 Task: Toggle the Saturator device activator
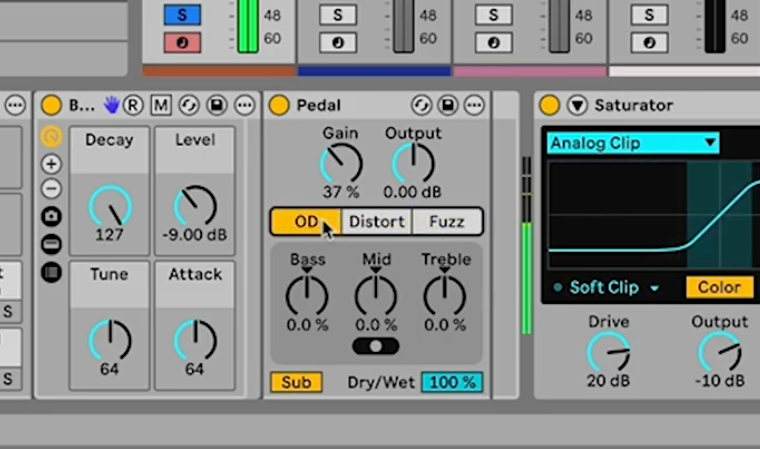(x=549, y=105)
